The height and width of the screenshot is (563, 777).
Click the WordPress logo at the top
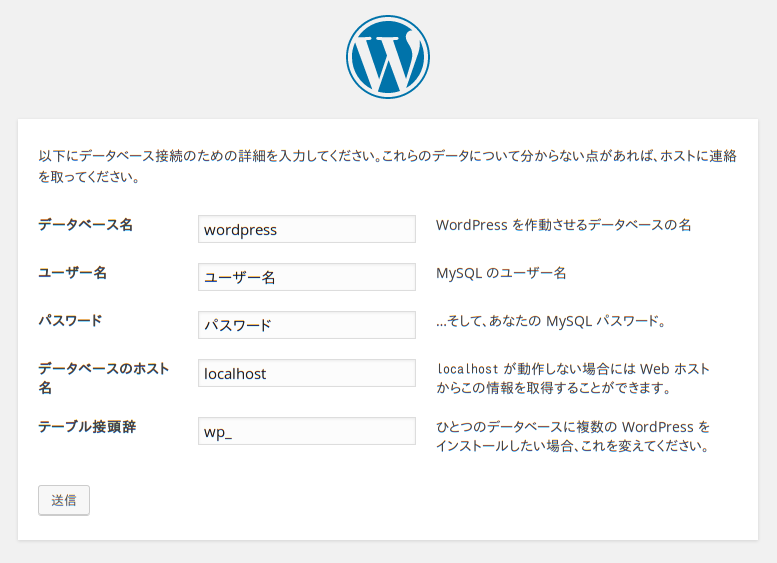point(388,57)
